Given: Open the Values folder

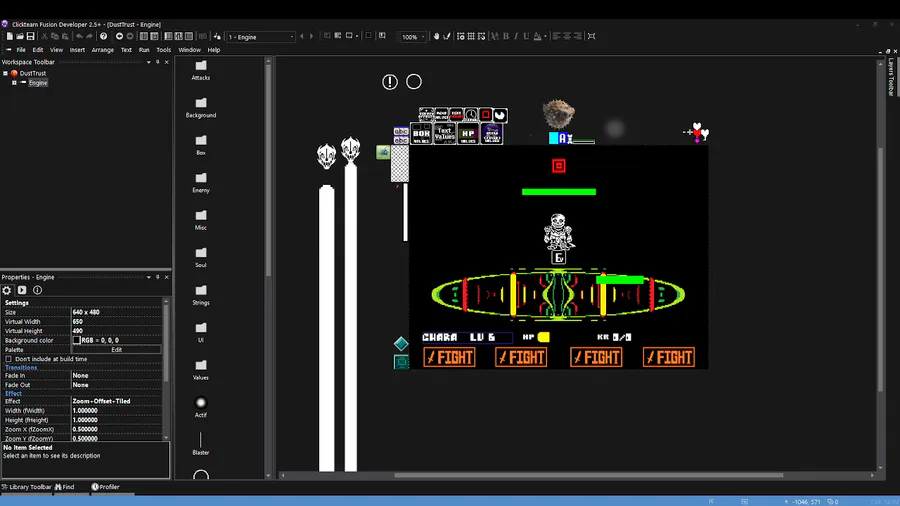Looking at the screenshot, I should click(200, 371).
